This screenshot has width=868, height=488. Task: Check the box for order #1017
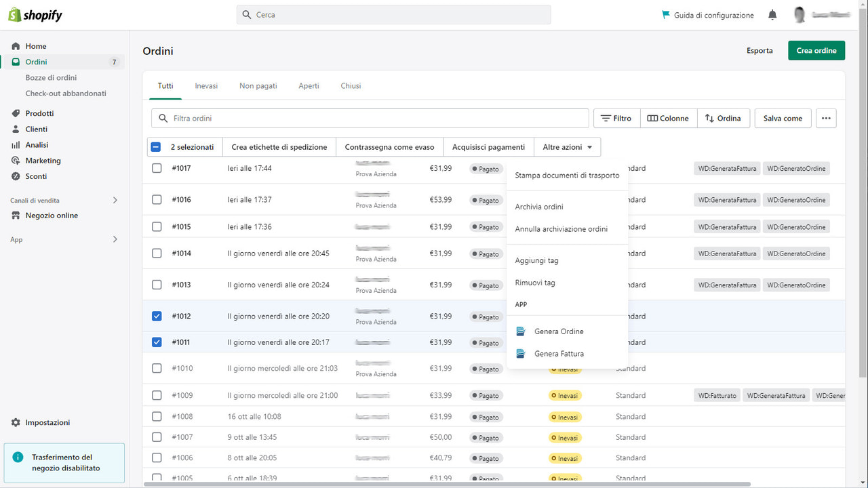[157, 168]
